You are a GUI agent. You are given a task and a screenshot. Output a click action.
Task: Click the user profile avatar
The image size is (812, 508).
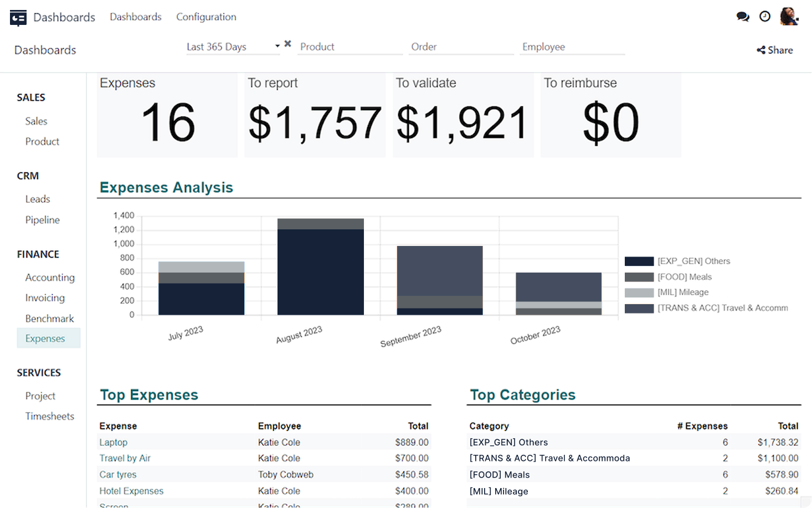(x=788, y=17)
